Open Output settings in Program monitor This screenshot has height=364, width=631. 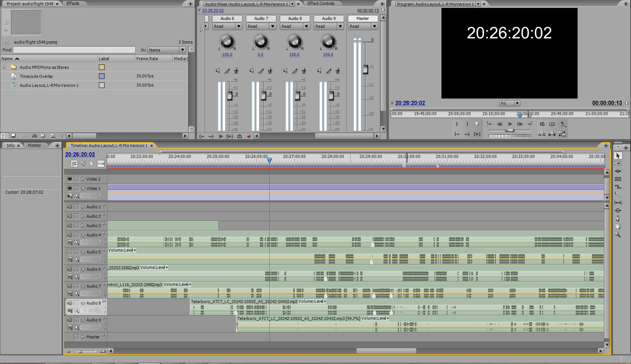pos(563,124)
